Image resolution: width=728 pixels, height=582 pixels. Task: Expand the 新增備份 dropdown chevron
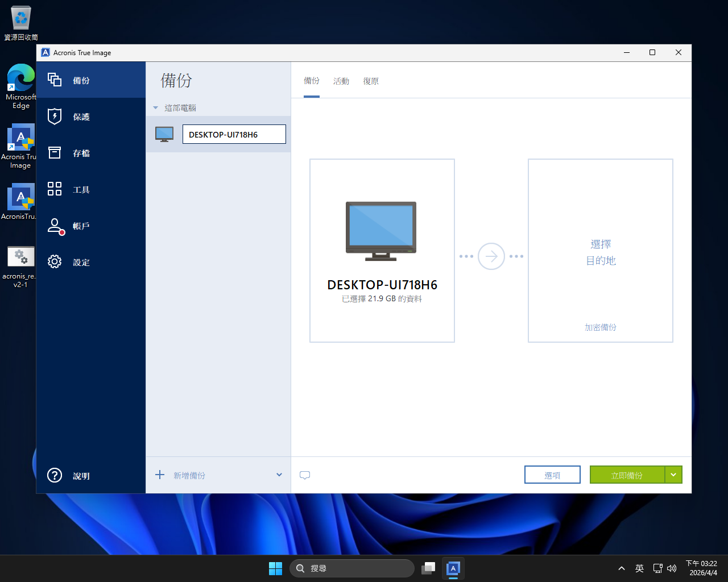(279, 475)
